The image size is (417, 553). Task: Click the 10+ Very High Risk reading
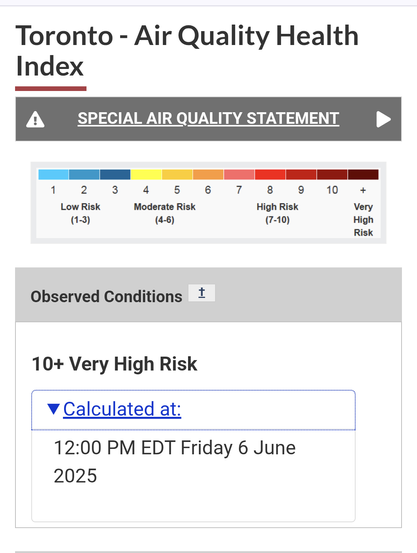click(114, 364)
